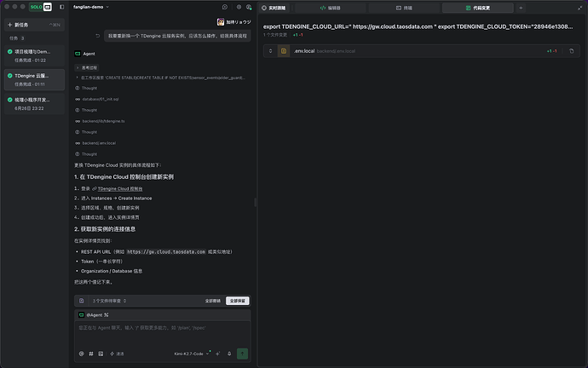This screenshot has width=588, height=368.
Task: Toggle the IDE mode icon beside SOLO
Action: coord(48,7)
